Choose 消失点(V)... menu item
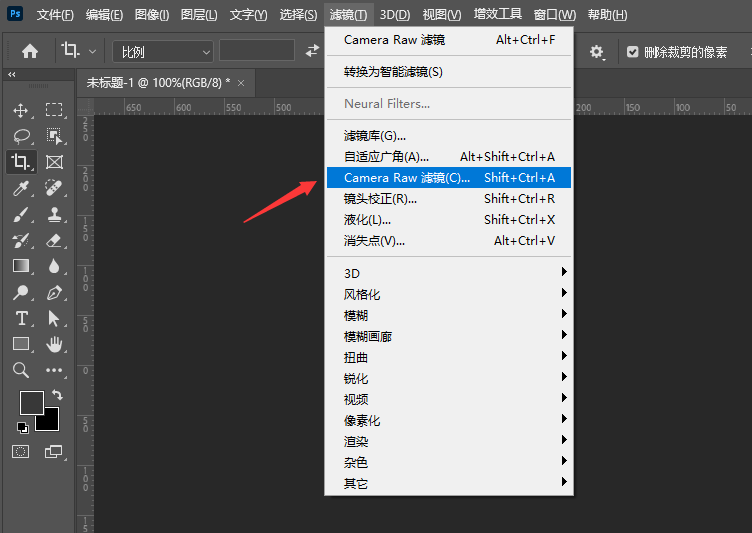 pos(449,240)
